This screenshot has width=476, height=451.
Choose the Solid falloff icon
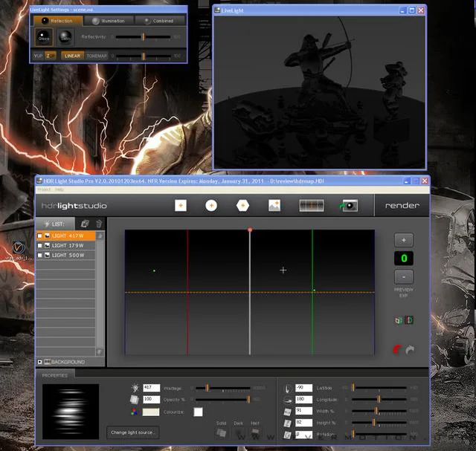pos(222,433)
